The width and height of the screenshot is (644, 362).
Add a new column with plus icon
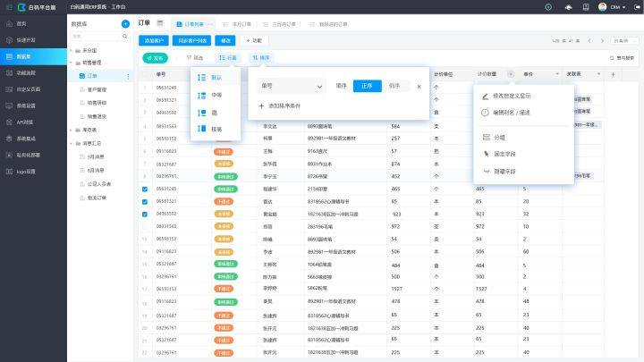click(614, 74)
